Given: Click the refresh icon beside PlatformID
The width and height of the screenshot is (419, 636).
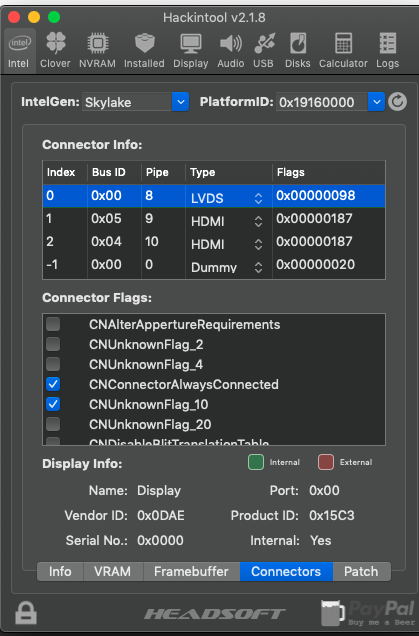Looking at the screenshot, I should pos(397,102).
